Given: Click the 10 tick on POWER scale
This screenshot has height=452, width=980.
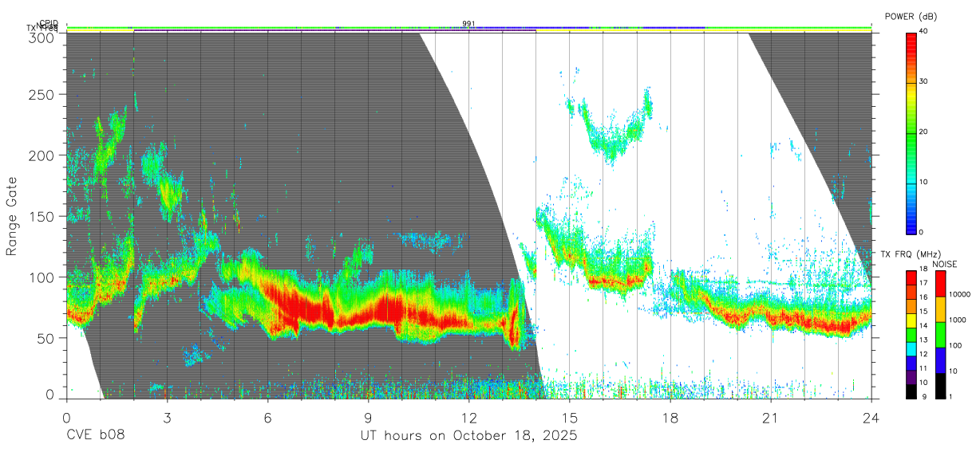Looking at the screenshot, I should (x=923, y=183).
